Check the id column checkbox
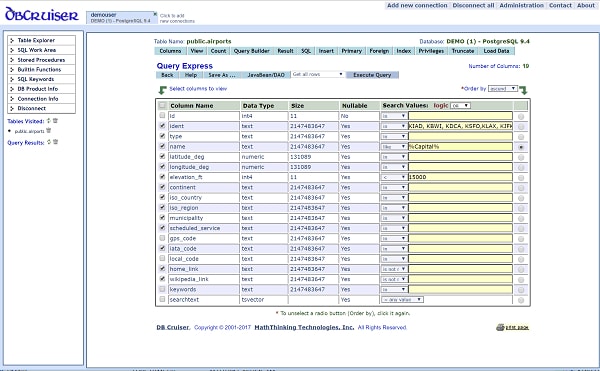600x371 pixels. point(162,116)
